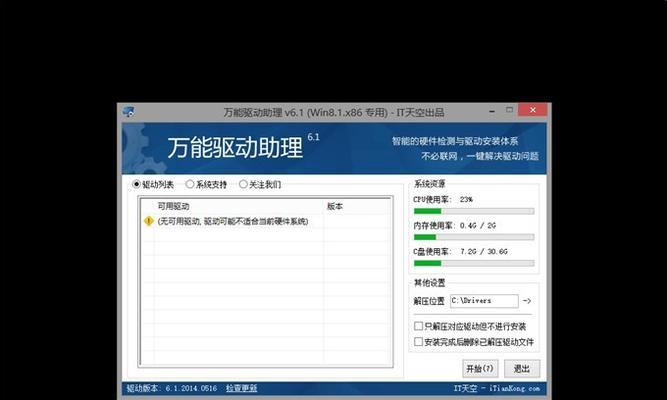The height and width of the screenshot is (400, 667).
Task: Click the 版本 column header
Action: 357,206
